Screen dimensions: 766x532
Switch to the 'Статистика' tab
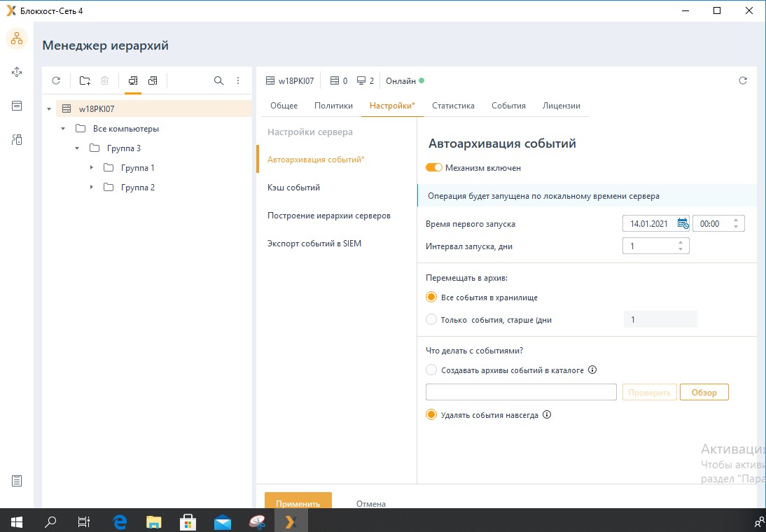click(453, 106)
